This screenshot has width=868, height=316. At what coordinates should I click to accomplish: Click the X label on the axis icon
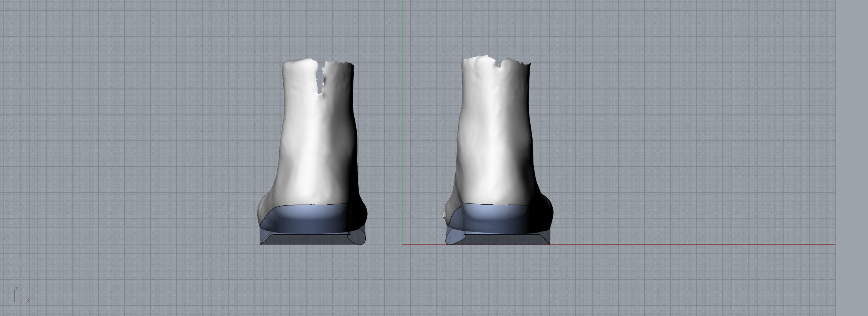tap(29, 301)
